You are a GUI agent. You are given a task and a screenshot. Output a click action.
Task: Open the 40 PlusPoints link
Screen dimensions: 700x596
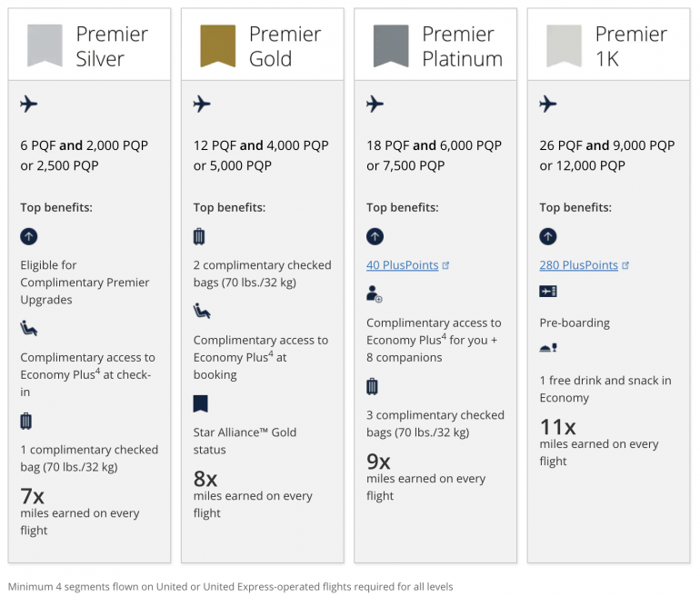[x=404, y=265]
